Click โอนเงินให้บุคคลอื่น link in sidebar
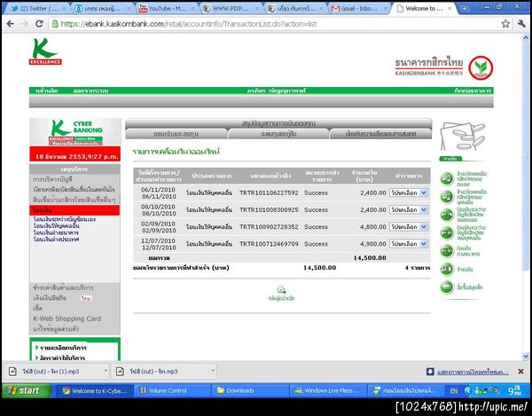This screenshot has height=416, width=532. click(57, 225)
